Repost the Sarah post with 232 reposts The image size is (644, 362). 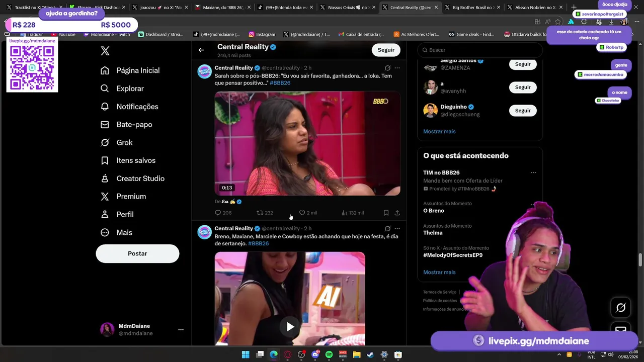point(265,213)
